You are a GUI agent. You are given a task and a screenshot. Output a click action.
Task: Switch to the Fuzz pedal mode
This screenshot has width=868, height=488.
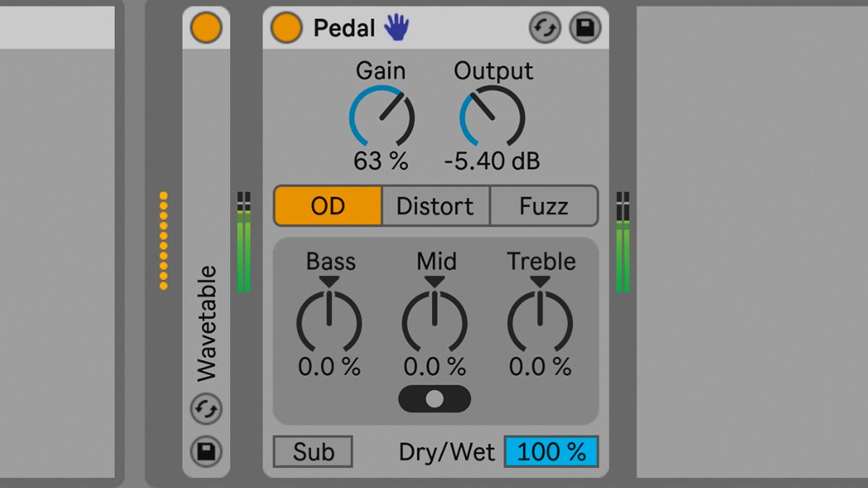tap(544, 206)
